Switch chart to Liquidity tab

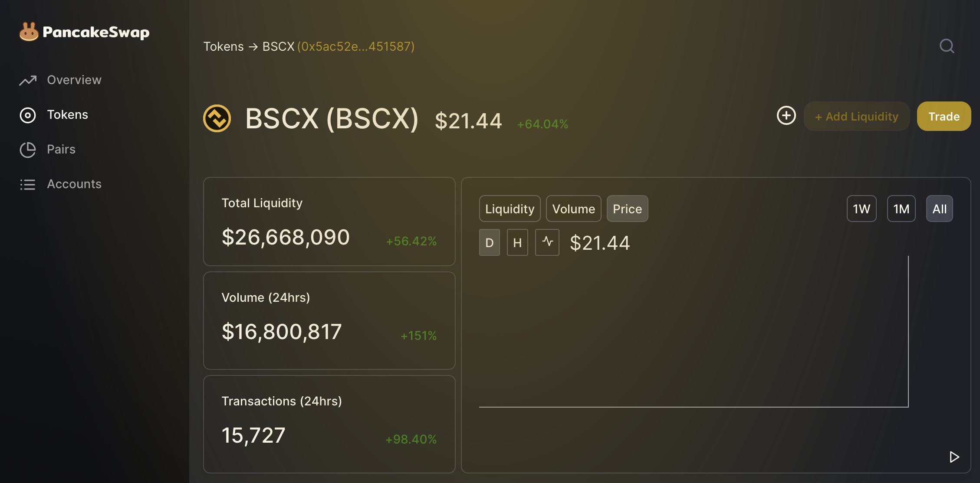tap(510, 209)
